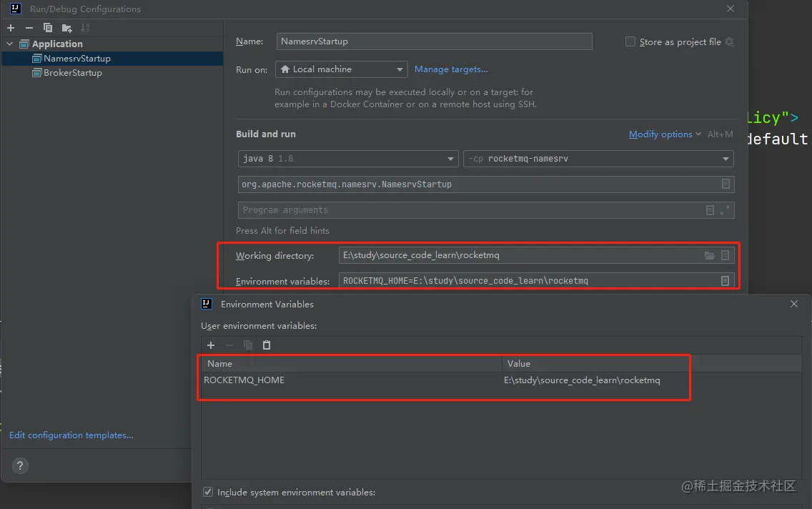Image resolution: width=812 pixels, height=509 pixels.
Task: Open Modify options dropdown
Action: coord(665,134)
